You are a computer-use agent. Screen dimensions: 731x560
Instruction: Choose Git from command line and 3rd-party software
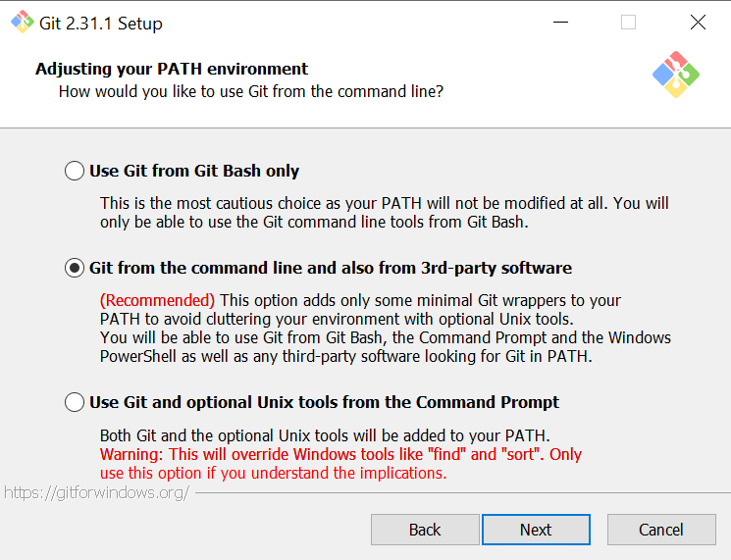tap(75, 268)
